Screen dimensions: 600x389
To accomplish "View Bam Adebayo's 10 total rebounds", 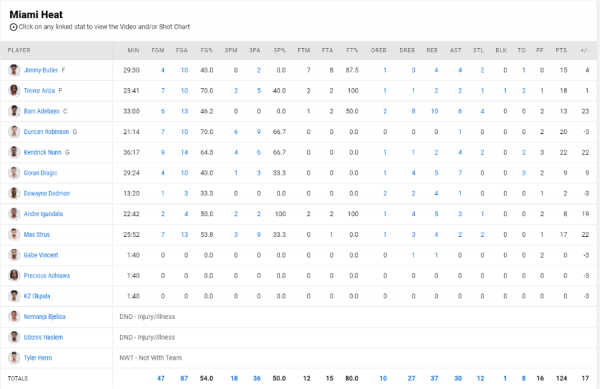I will (434, 111).
